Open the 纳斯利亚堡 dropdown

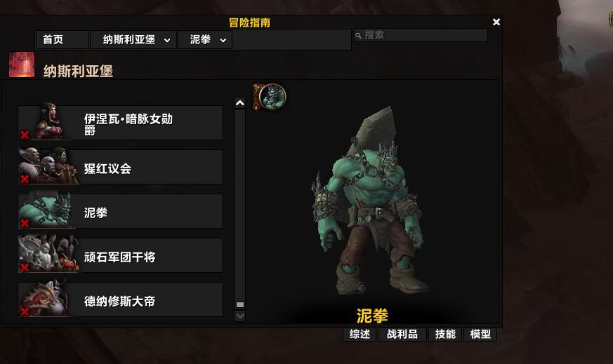point(133,40)
